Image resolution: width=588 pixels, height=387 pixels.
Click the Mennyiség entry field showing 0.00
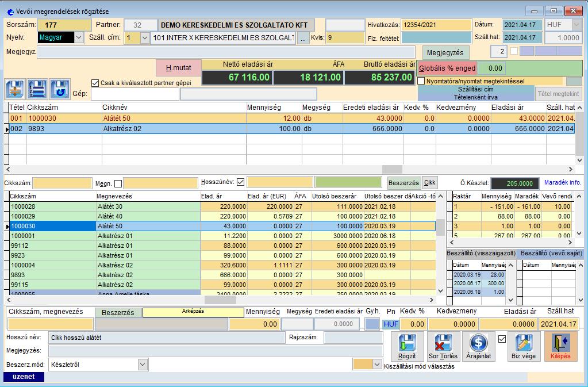255,324
